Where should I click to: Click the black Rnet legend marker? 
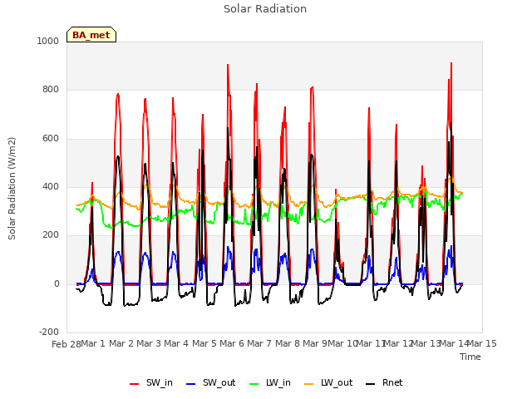371,384
